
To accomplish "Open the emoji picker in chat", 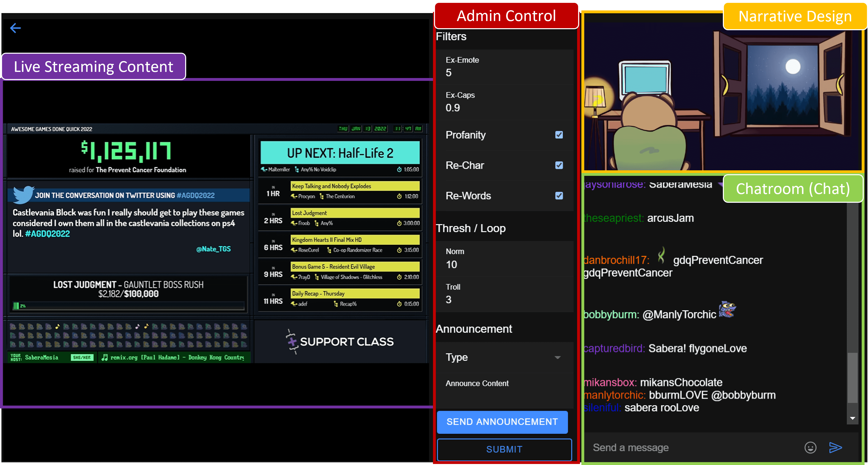I will [x=810, y=447].
